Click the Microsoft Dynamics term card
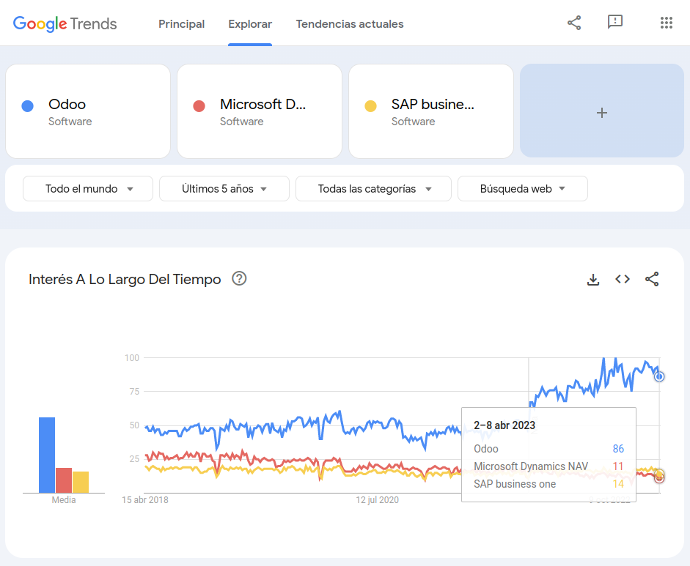The height and width of the screenshot is (566, 690). tap(259, 112)
